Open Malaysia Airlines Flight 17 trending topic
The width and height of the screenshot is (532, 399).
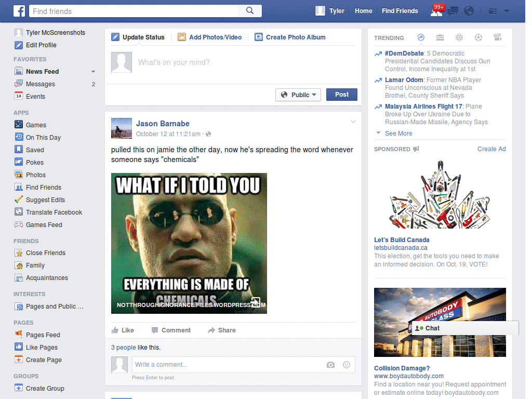(423, 106)
